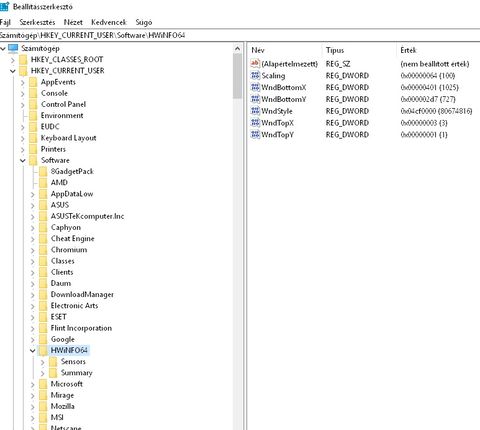Select the MSI key

57,418
